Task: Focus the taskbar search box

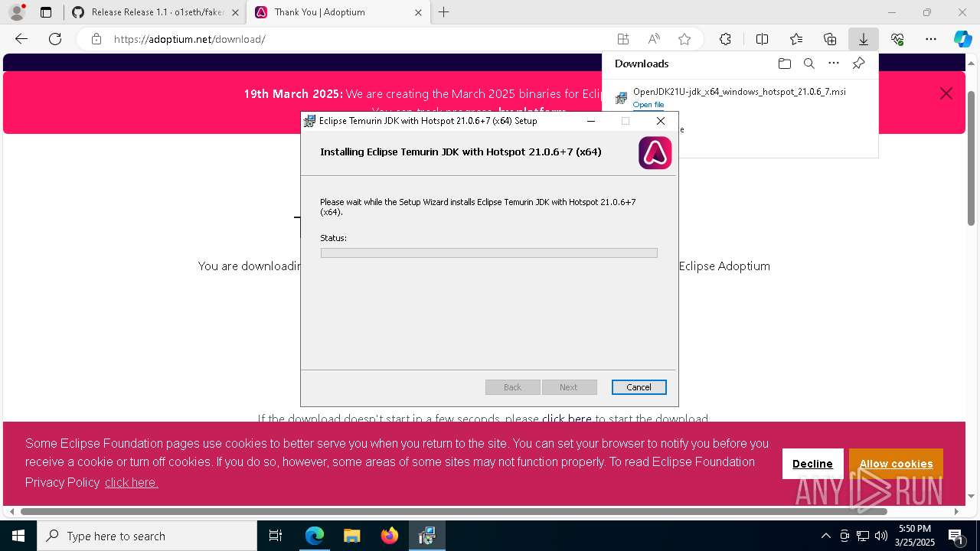Action: click(147, 536)
